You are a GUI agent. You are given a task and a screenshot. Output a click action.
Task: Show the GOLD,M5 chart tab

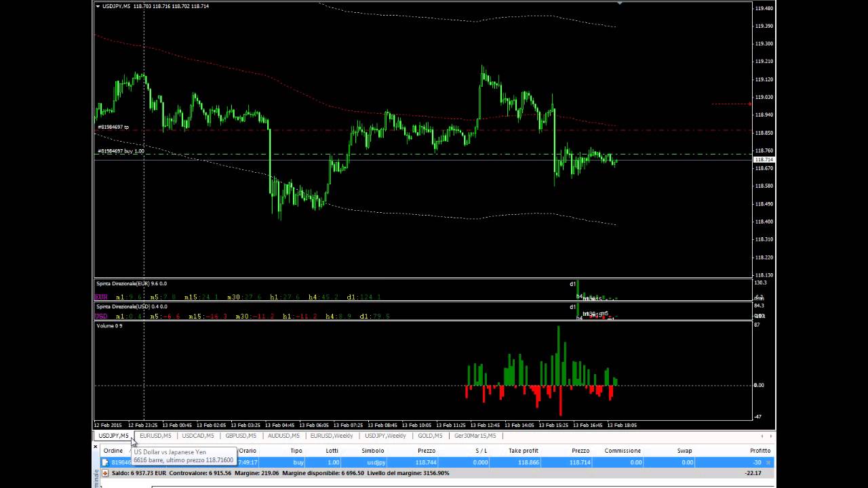click(430, 436)
